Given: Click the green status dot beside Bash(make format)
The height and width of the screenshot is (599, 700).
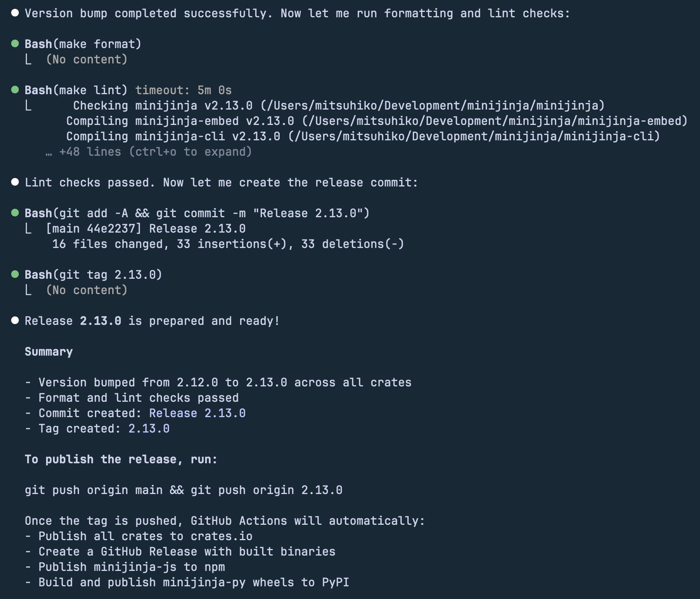Looking at the screenshot, I should pyautogui.click(x=15, y=43).
